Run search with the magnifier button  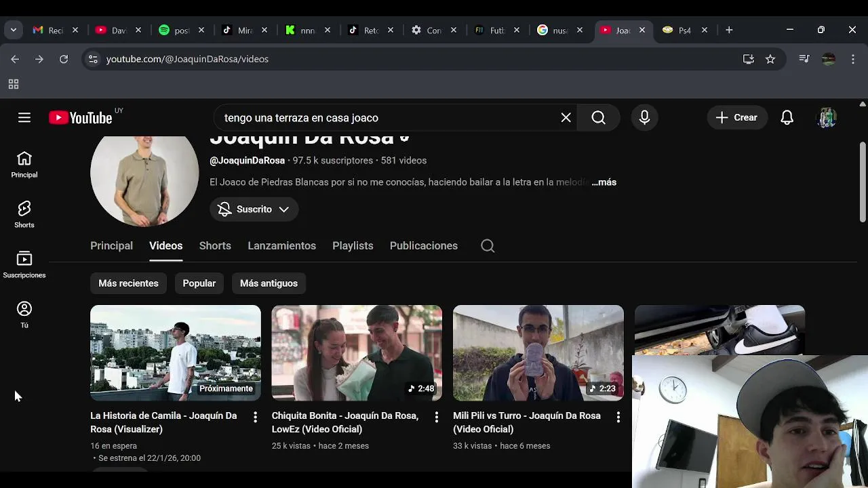[x=598, y=118]
